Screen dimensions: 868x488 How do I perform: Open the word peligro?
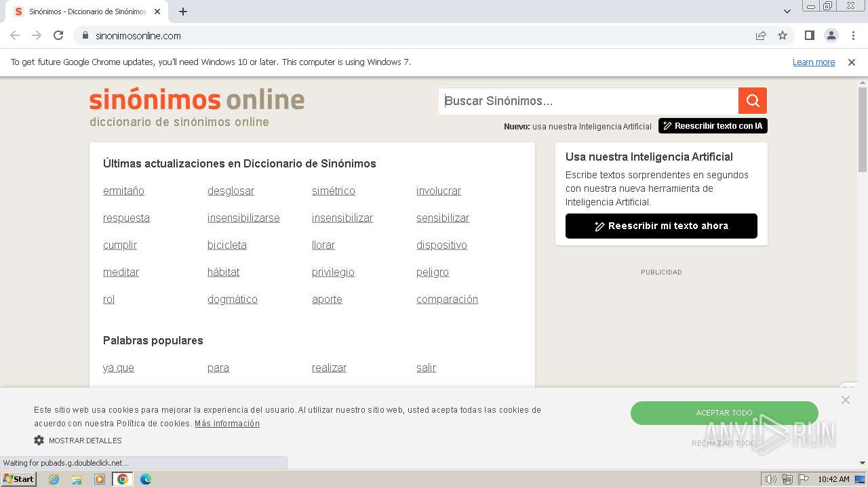(x=433, y=272)
